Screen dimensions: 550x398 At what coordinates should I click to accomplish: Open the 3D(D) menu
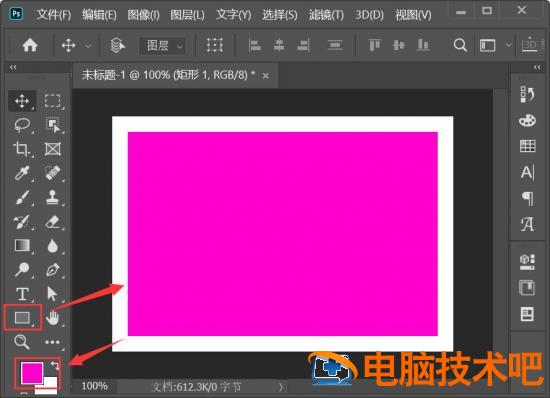tap(369, 15)
